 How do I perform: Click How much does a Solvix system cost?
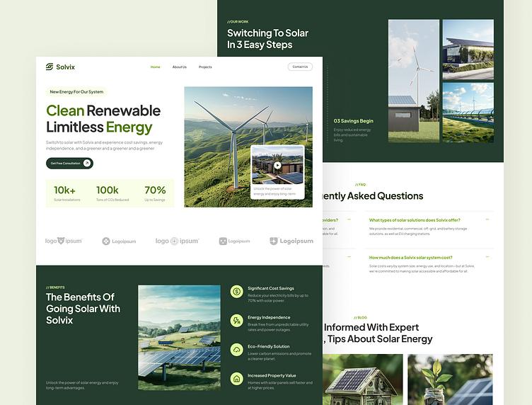410,257
